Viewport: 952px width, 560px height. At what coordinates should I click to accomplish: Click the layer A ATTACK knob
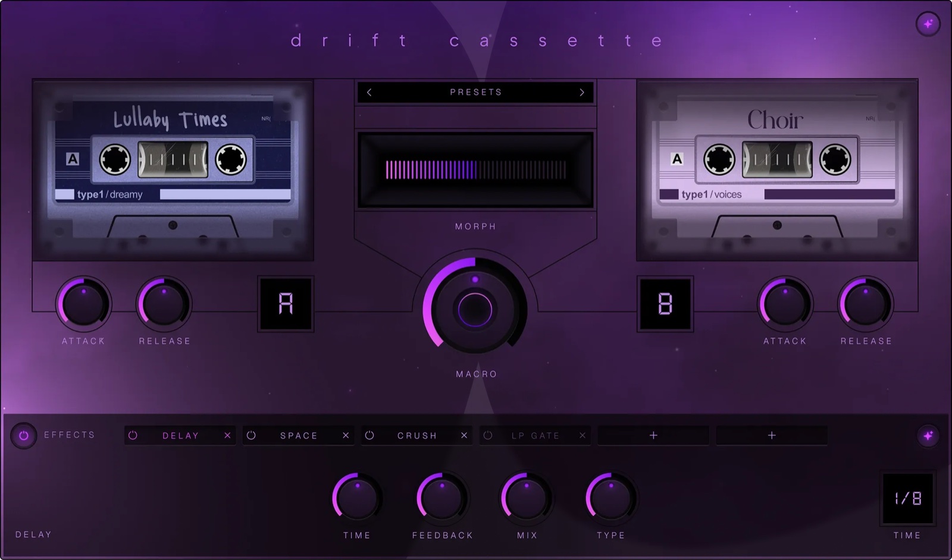84,304
